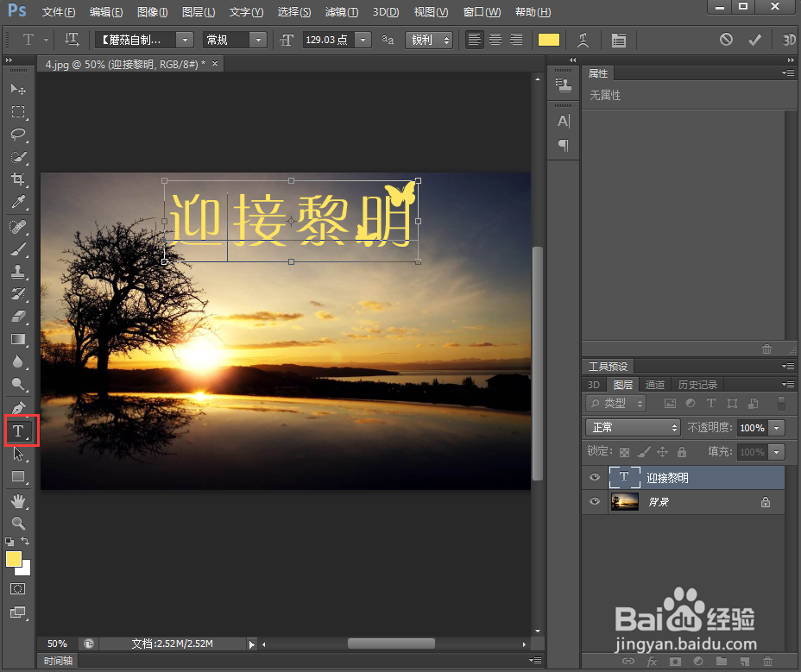The width and height of the screenshot is (801, 672).
Task: Open the anti-aliasing dropdown set to 锐利
Action: pos(429,40)
